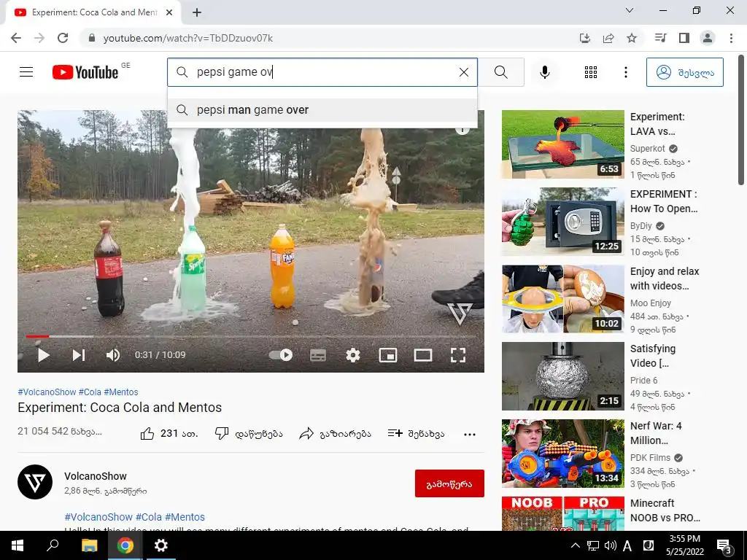This screenshot has width=747, height=560.
Task: Open Chrome three-dot menu
Action: [731, 38]
